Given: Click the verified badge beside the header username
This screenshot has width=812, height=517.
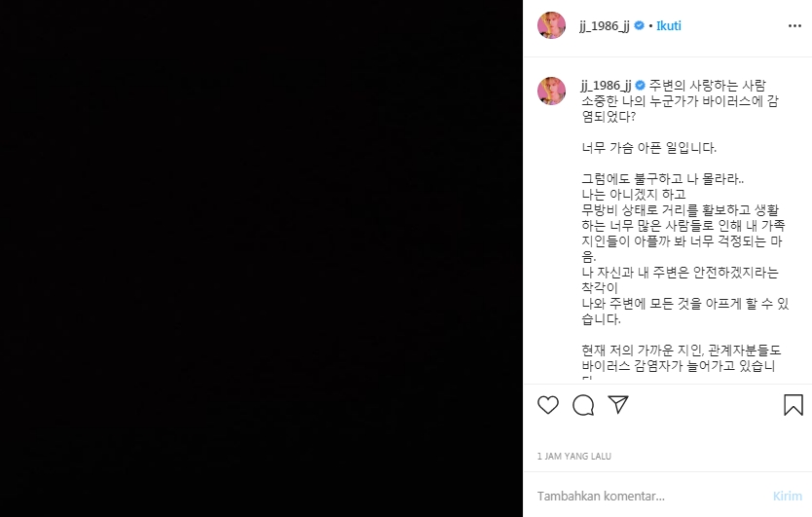Looking at the screenshot, I should click(x=639, y=25).
